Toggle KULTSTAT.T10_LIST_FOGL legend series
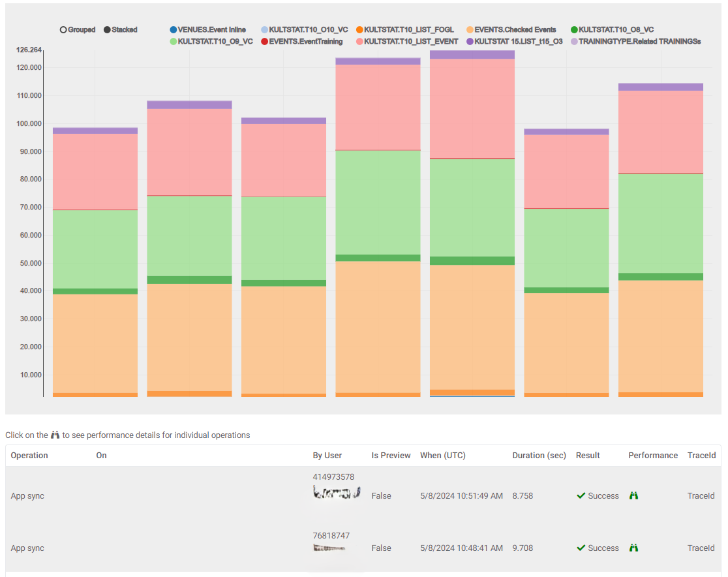The height and width of the screenshot is (577, 728). [x=405, y=30]
